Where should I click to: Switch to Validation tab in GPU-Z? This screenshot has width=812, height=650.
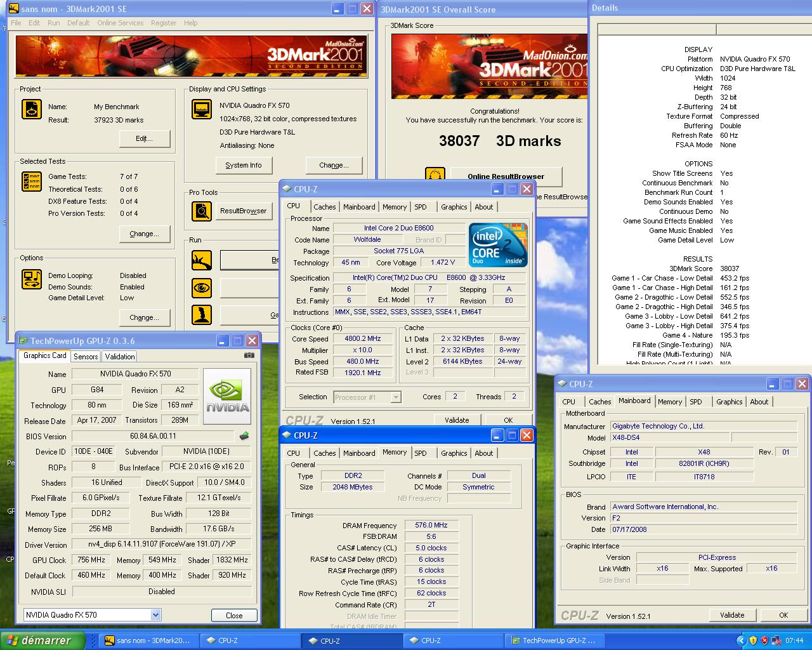tap(120, 357)
